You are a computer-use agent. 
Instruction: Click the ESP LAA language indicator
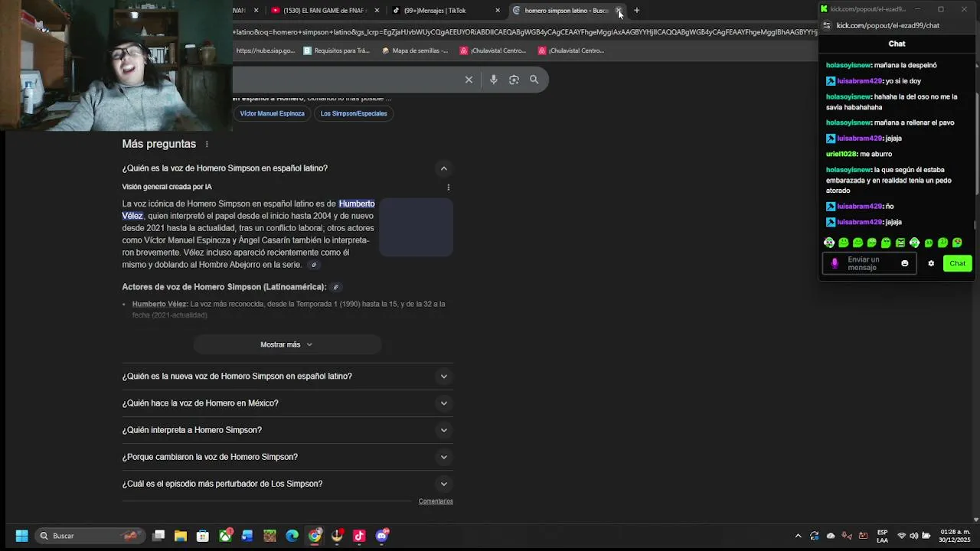pyautogui.click(x=883, y=536)
